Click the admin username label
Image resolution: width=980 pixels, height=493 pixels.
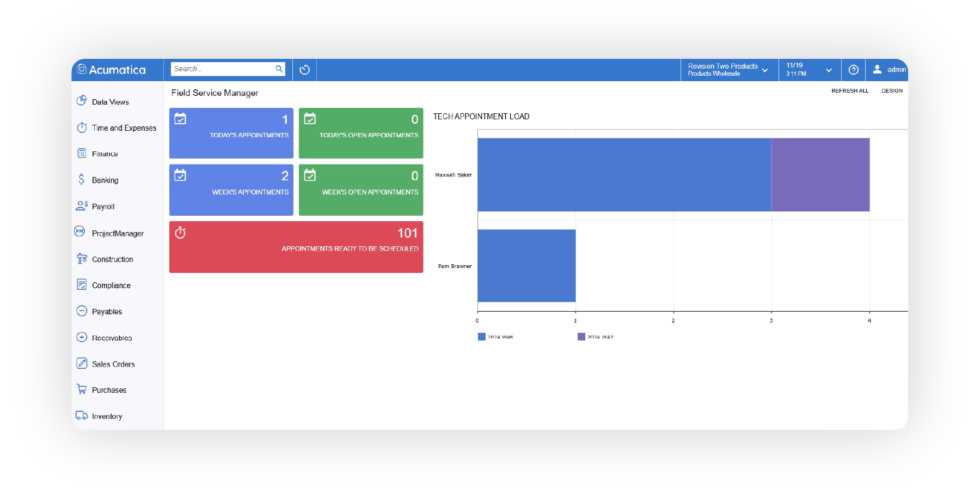click(x=896, y=70)
